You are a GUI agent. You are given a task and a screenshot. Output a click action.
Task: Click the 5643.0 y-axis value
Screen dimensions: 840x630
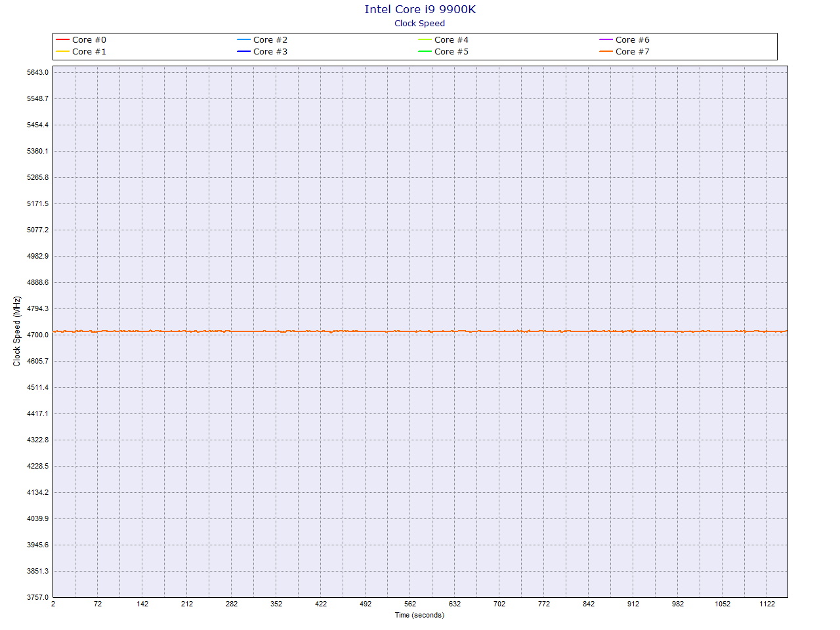pyautogui.click(x=37, y=72)
